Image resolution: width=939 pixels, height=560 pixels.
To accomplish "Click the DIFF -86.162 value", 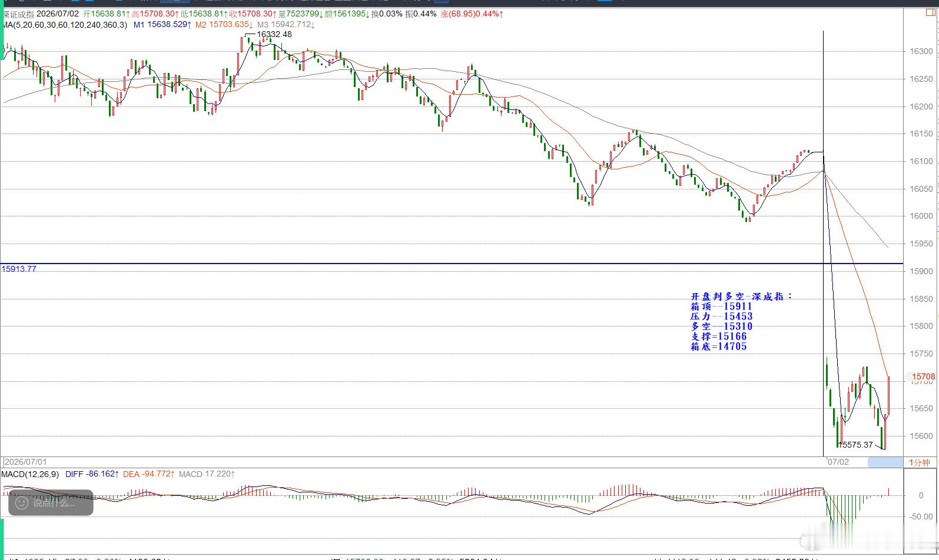I will click(92, 474).
